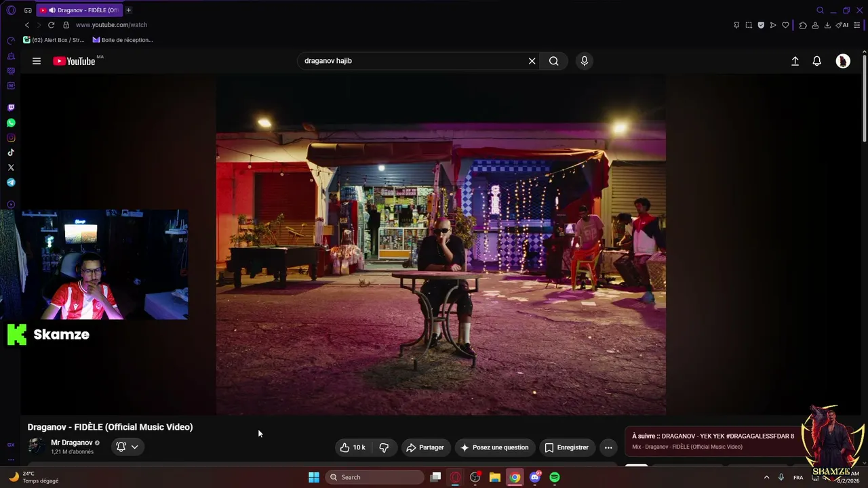Take a snapshot with the toolbar capture icon
This screenshot has height=488, width=868.
[x=749, y=25]
